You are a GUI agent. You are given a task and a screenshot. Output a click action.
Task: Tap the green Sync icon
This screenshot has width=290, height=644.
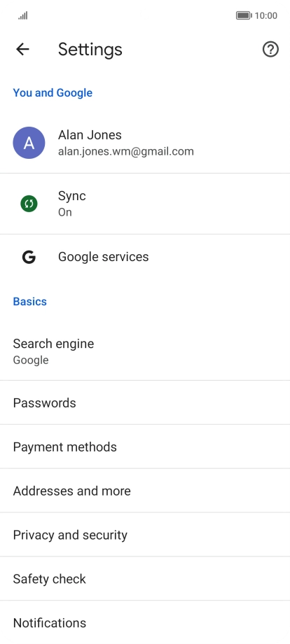point(29,204)
